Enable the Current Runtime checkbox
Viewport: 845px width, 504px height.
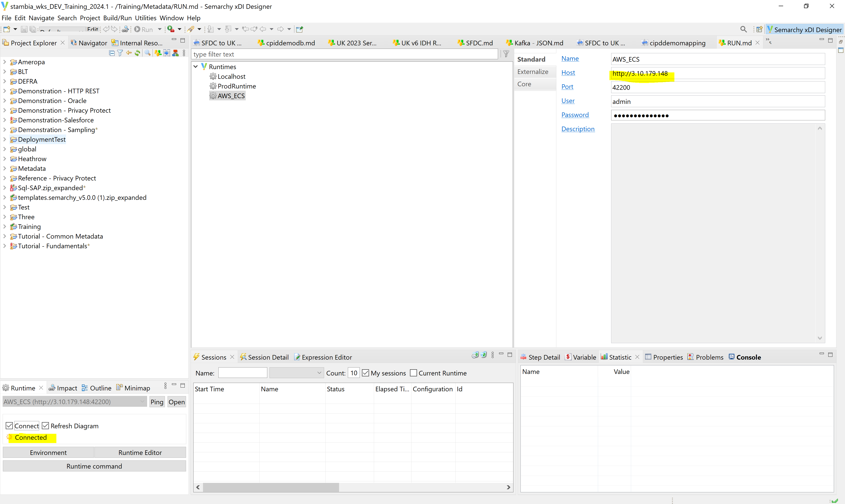[413, 373]
